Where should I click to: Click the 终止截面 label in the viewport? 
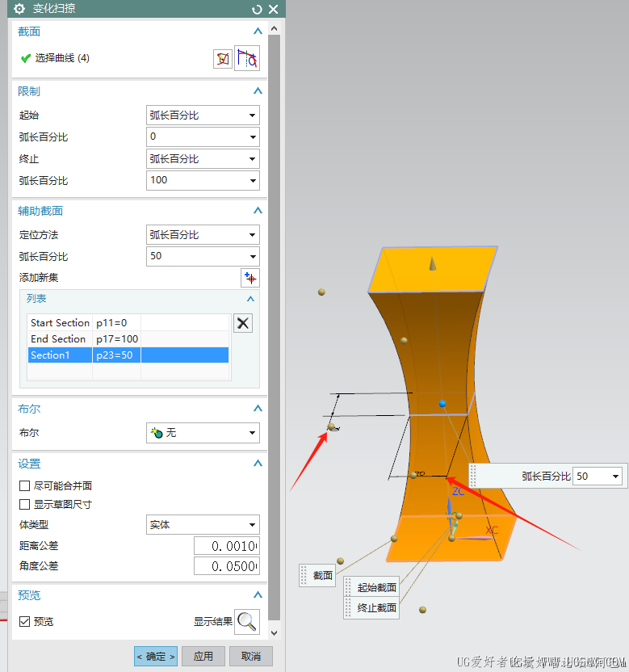point(371,607)
